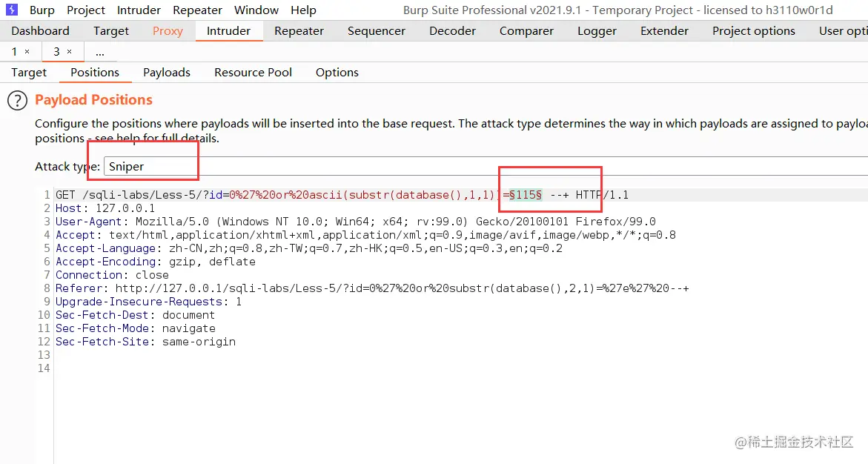Click the Host: 127.0.0.1 header line

tap(105, 208)
